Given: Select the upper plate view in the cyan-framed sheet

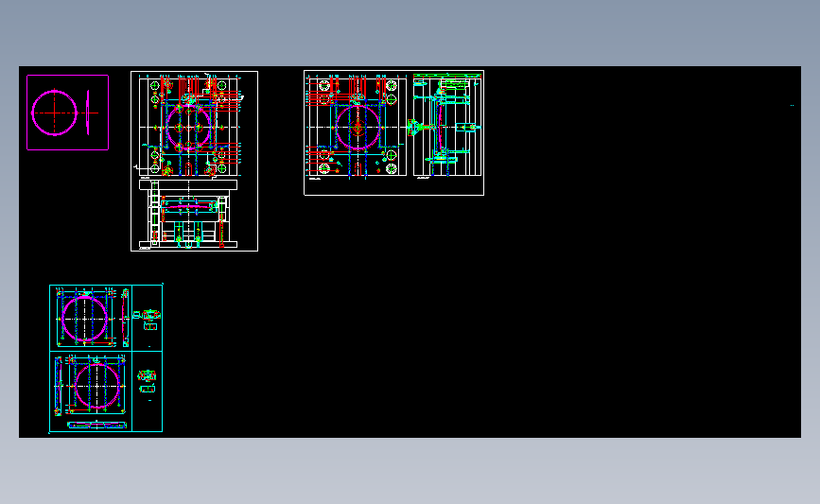Looking at the screenshot, I should tap(85, 318).
